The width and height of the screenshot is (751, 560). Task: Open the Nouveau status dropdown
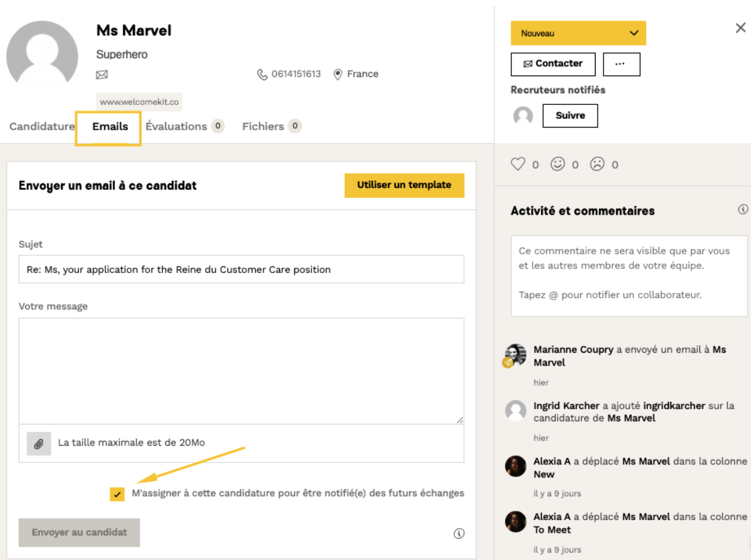[x=578, y=33]
